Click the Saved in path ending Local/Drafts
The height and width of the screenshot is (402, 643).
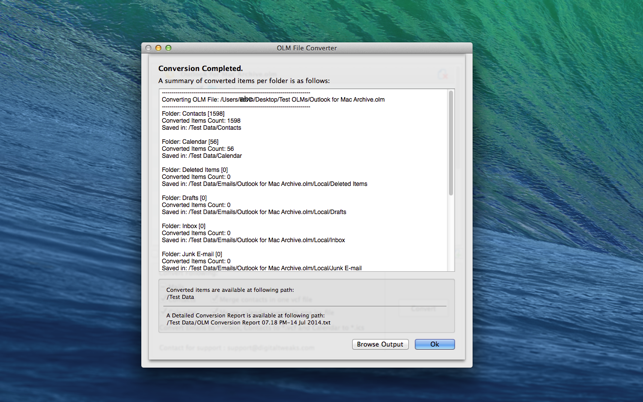pos(254,212)
